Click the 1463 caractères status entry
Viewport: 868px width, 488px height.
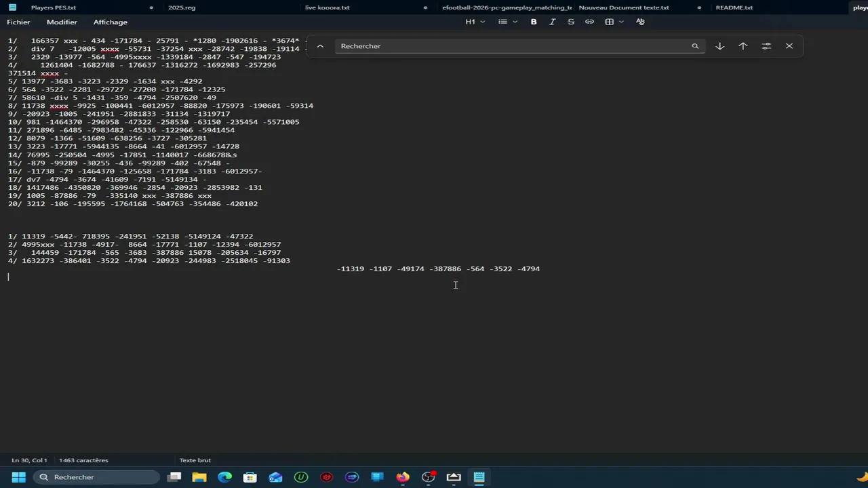click(x=83, y=460)
